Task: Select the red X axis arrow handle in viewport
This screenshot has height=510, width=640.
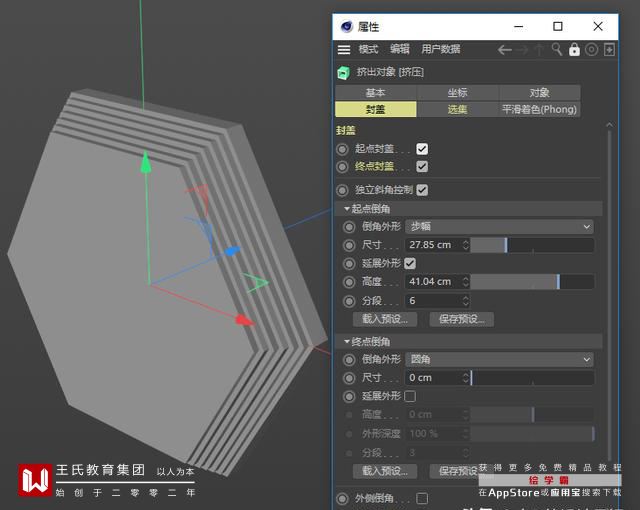Action: coord(245,320)
